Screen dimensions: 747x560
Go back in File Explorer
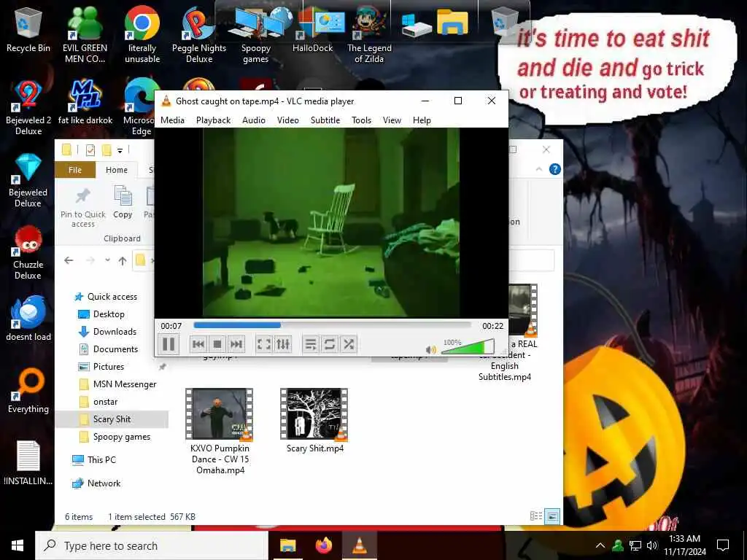click(x=69, y=260)
